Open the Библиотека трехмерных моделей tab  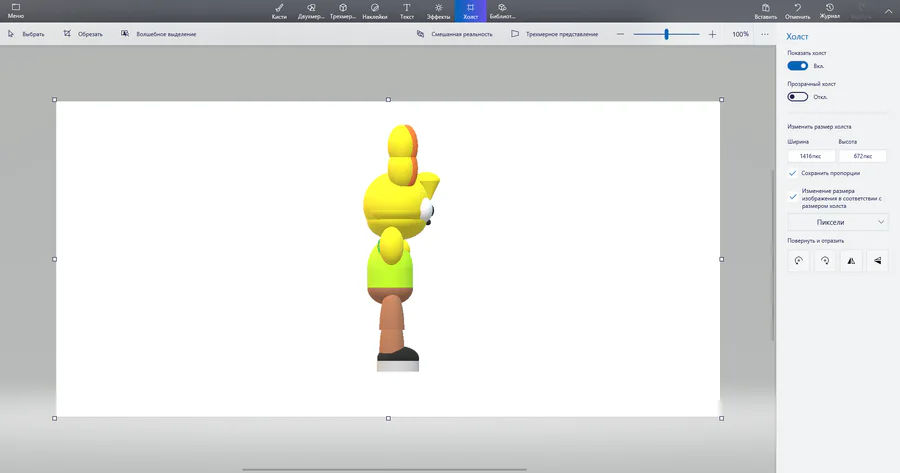click(x=502, y=11)
